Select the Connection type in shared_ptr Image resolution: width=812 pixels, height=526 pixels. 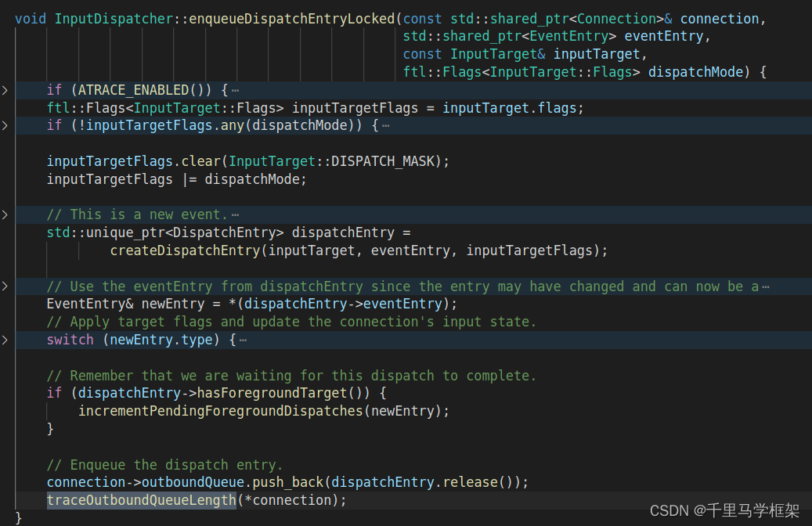(x=616, y=19)
